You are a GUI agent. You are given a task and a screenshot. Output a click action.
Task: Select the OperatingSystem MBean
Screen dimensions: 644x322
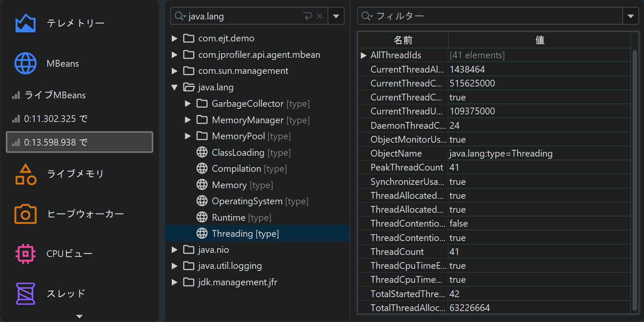[x=247, y=201]
